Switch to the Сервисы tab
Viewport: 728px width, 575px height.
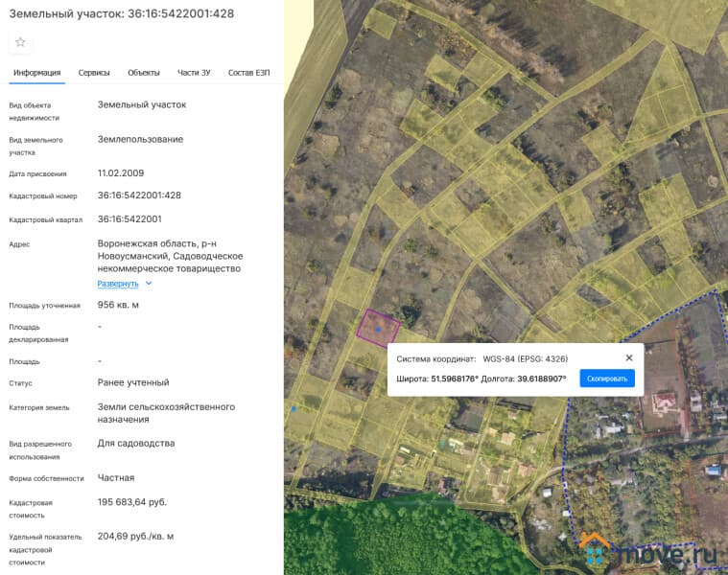tap(94, 73)
